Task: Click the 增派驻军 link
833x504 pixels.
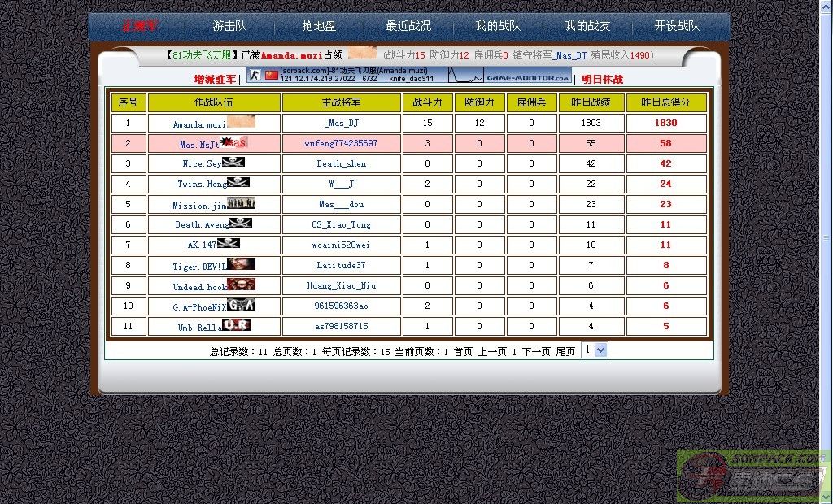Action: 215,79
